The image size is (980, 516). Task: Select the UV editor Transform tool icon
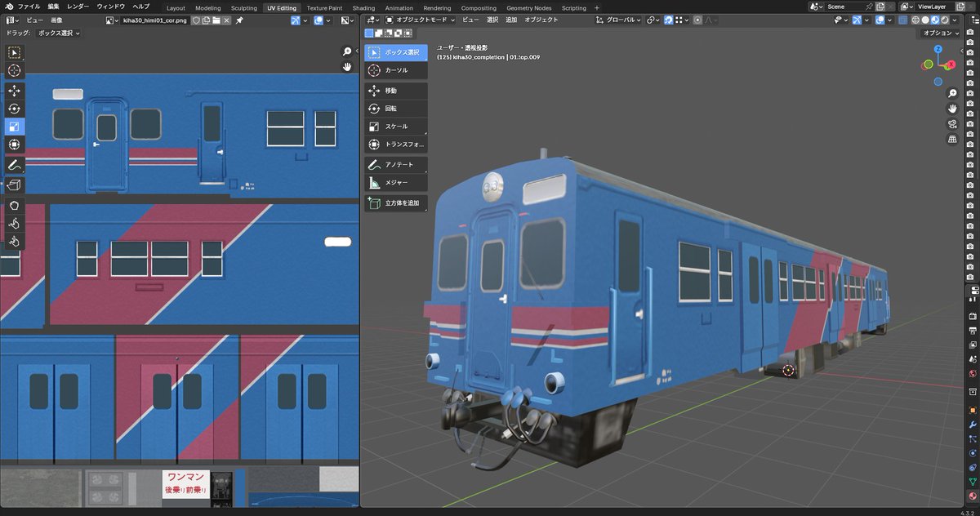click(x=15, y=145)
